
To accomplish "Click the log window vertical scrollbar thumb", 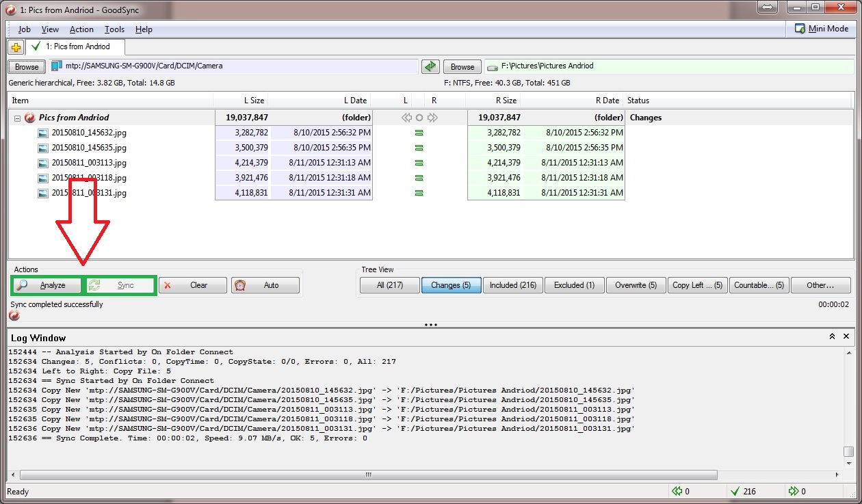I will click(848, 451).
